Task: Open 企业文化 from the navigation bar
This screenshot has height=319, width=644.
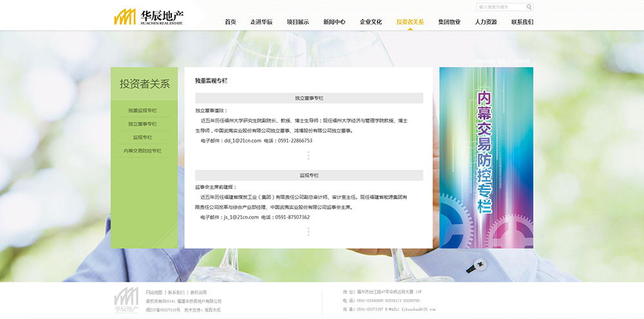Action: click(371, 22)
